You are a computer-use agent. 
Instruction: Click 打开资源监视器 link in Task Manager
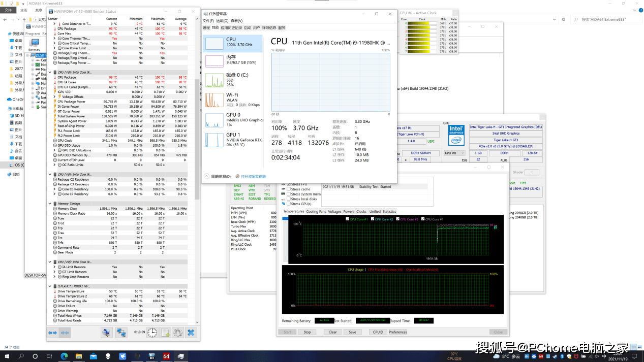coord(253,177)
